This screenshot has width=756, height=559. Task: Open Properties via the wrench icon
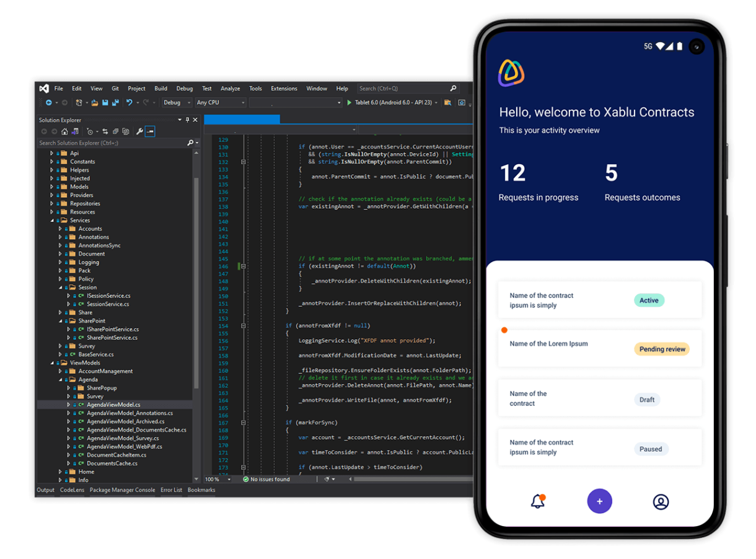pyautogui.click(x=139, y=131)
